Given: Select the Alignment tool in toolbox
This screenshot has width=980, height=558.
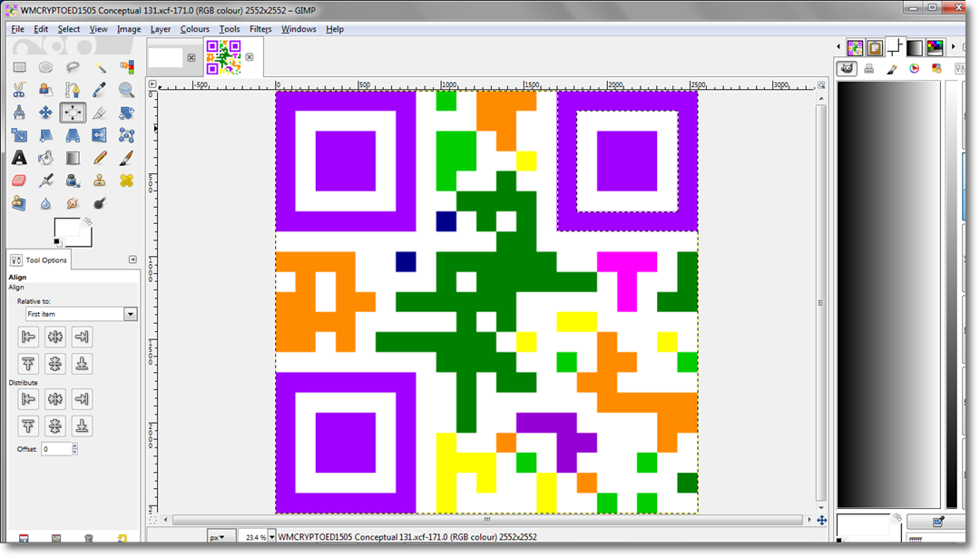Looking at the screenshot, I should tap(73, 113).
